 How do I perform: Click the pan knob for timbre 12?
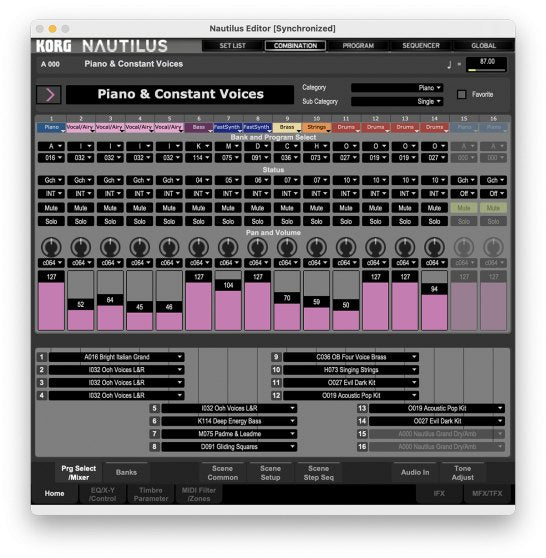(x=376, y=247)
